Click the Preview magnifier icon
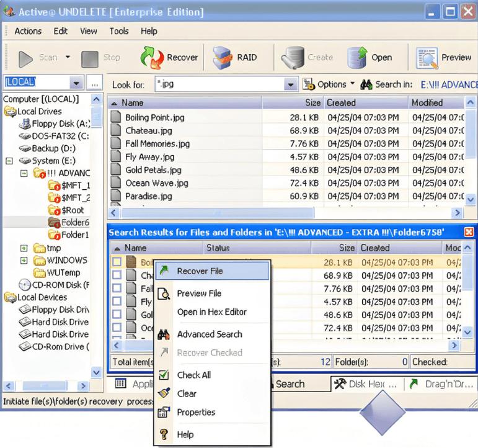478x448 pixels. click(427, 58)
